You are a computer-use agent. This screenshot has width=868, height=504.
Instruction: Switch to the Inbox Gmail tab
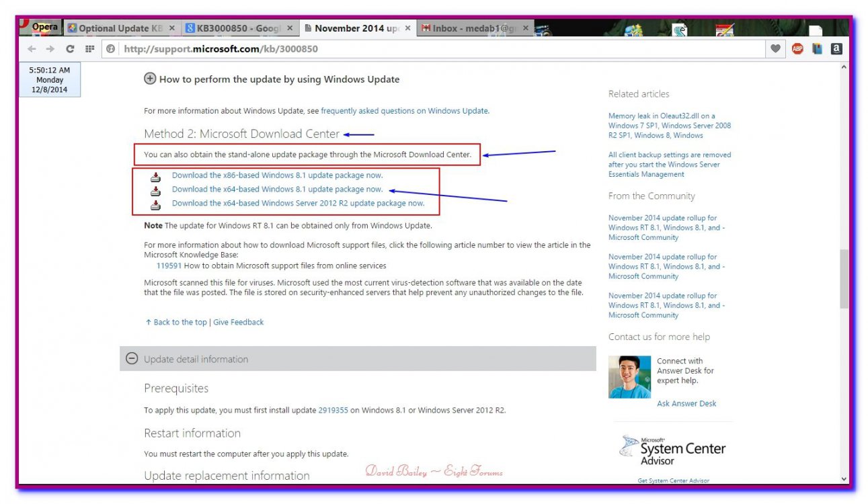click(470, 28)
